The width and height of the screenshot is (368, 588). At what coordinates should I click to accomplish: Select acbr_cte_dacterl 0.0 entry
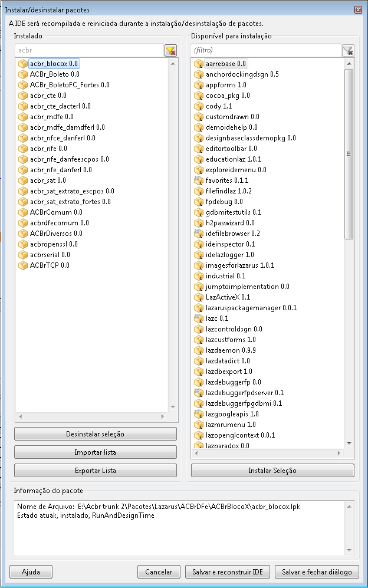60,106
